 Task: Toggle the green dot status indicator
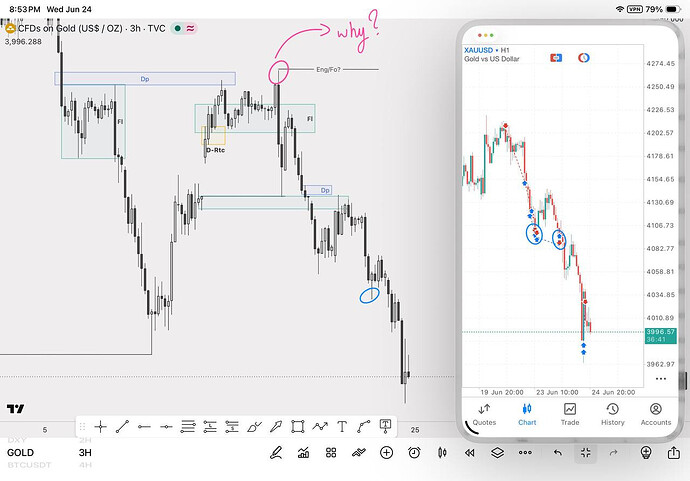[177, 29]
